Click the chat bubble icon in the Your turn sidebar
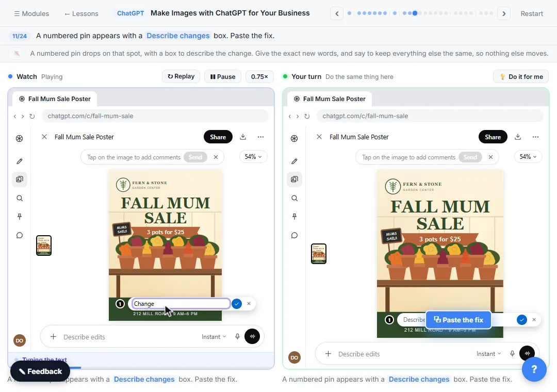Screen dimensions: 557x392 pyautogui.click(x=294, y=235)
